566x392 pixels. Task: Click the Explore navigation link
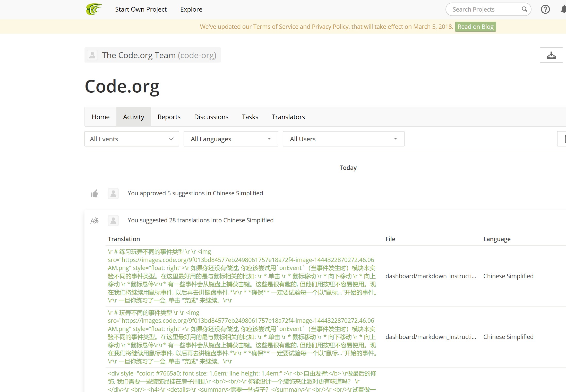click(191, 9)
